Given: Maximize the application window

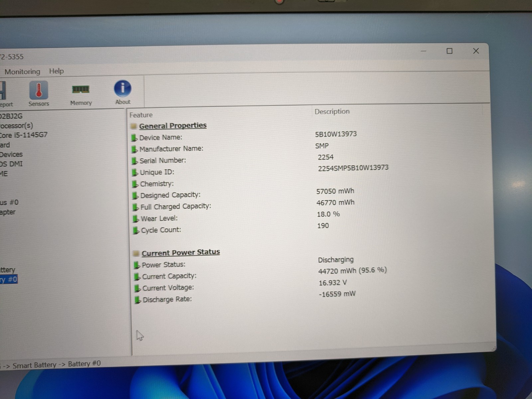Looking at the screenshot, I should (x=450, y=51).
